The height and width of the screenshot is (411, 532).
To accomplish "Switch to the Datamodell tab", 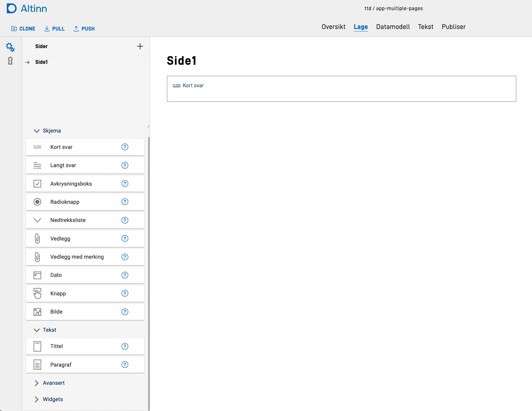I will (x=393, y=27).
